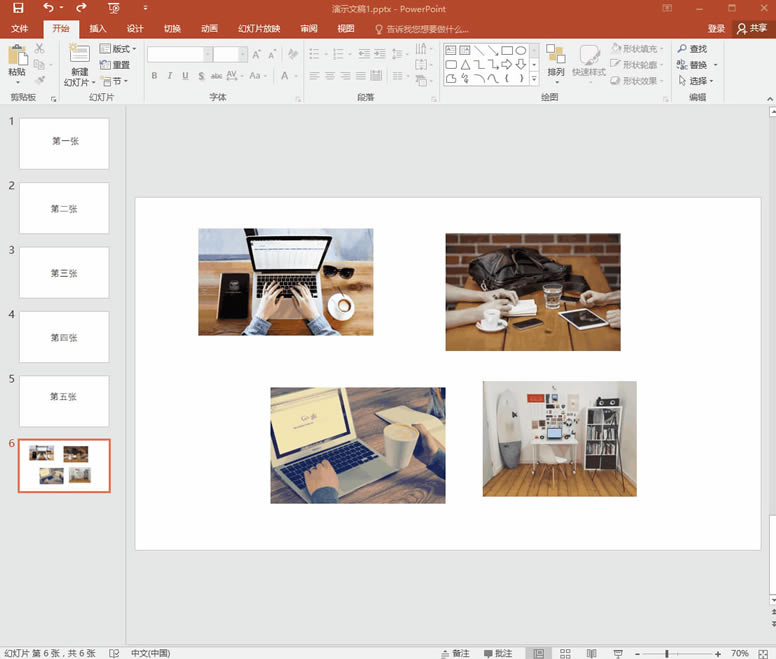Click the Find (查找) button

691,49
